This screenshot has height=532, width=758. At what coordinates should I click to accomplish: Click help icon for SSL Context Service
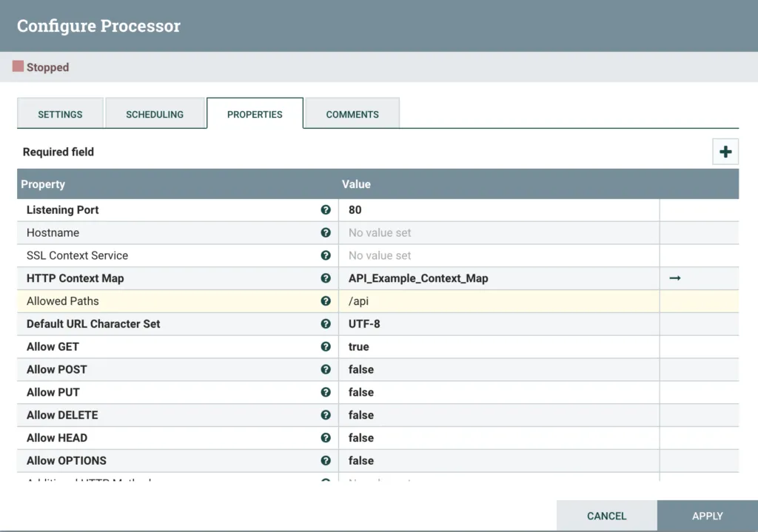click(x=326, y=255)
